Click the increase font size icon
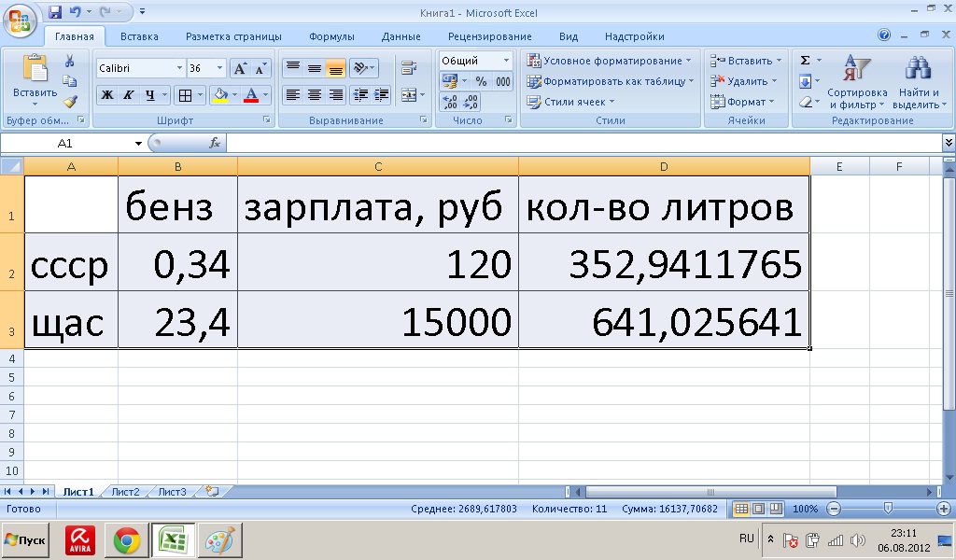Viewport: 956px width, 560px height. point(240,69)
